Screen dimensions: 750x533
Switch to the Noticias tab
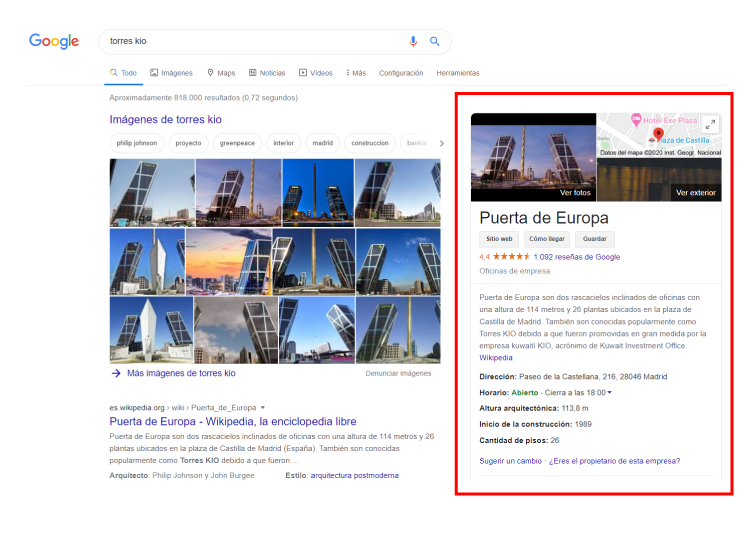(x=267, y=73)
